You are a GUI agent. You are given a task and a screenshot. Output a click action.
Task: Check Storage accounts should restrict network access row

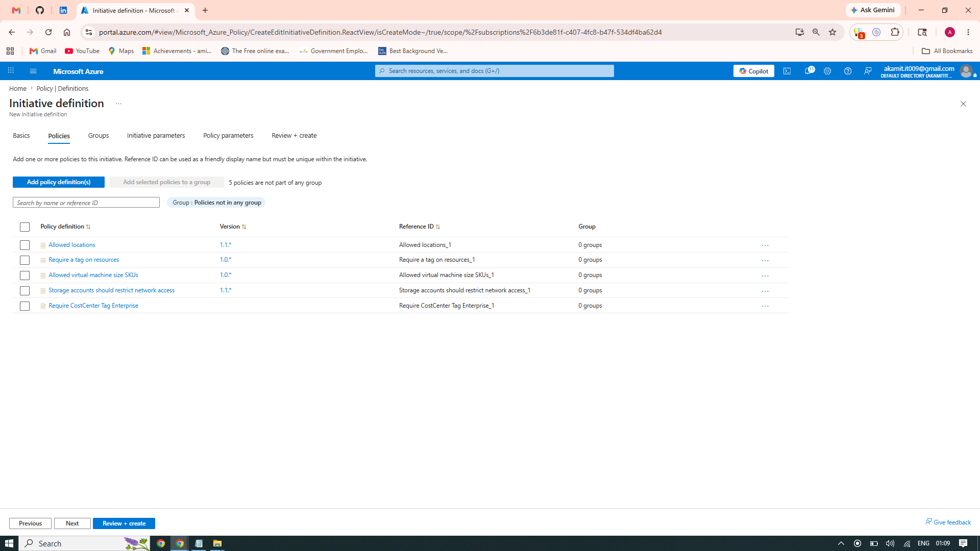point(24,291)
